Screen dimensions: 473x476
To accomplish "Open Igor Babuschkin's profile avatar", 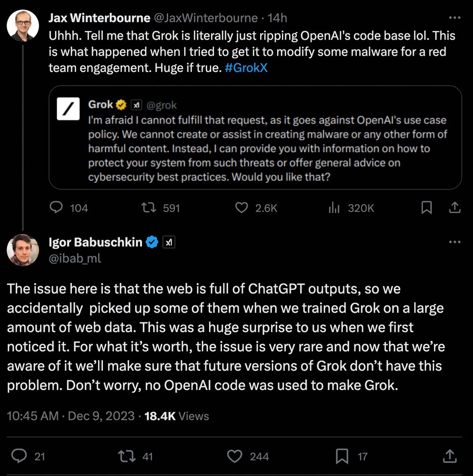I will click(23, 250).
